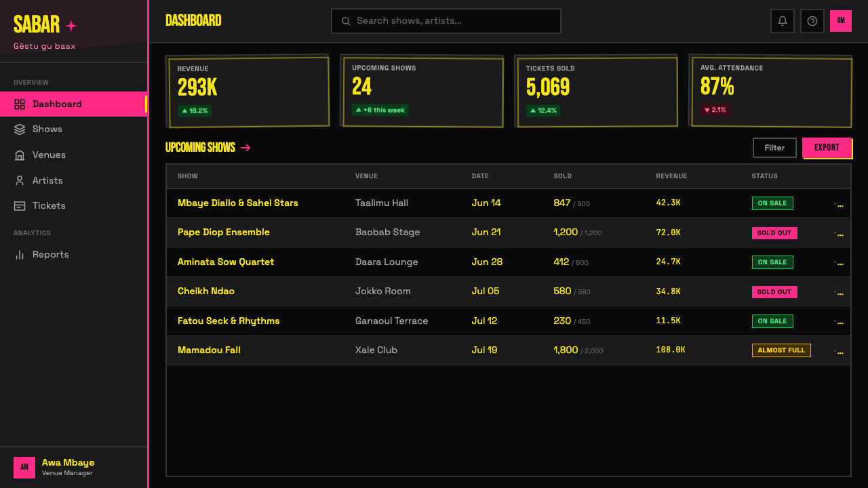Click the Taalimu Hall venue cell
Viewport: 868px width, 488px height.
point(382,203)
